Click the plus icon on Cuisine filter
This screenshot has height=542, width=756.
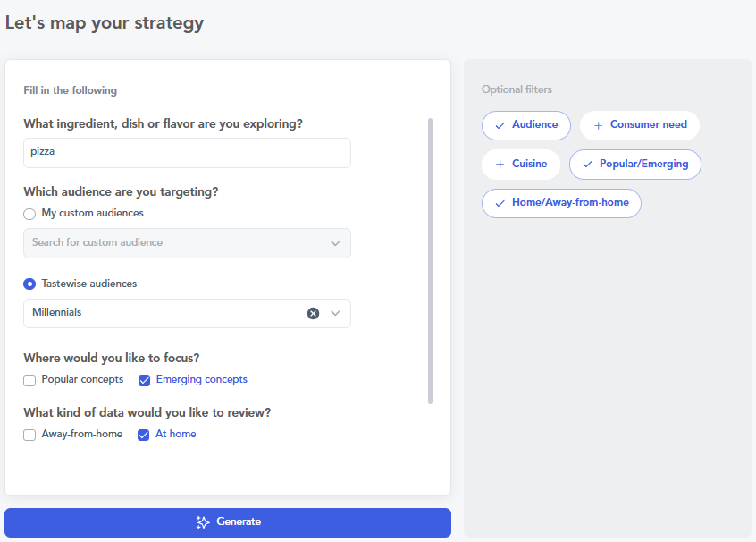pyautogui.click(x=500, y=165)
